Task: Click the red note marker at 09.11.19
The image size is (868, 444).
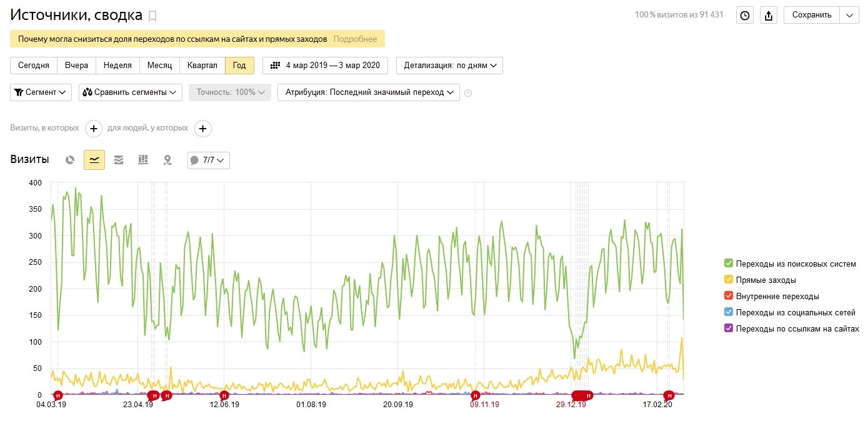Action: (x=475, y=395)
